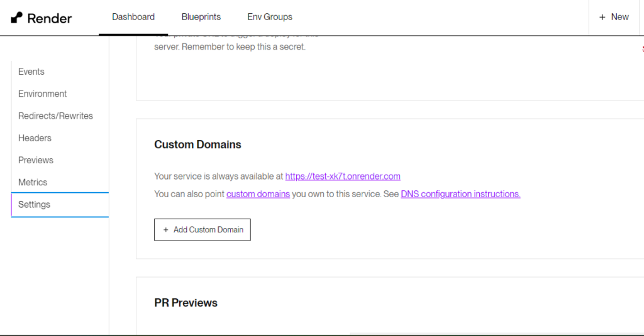Switch to the Blueprints tab

201,17
